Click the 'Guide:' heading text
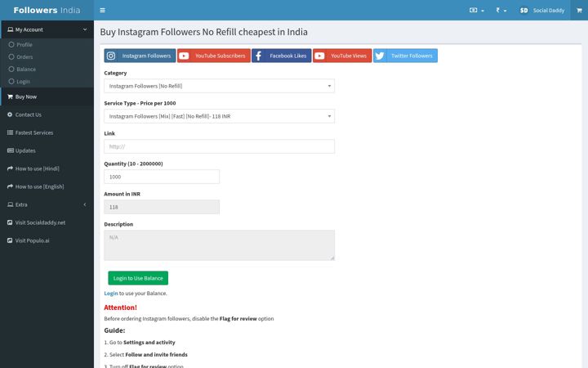The image size is (588, 368). point(114,330)
